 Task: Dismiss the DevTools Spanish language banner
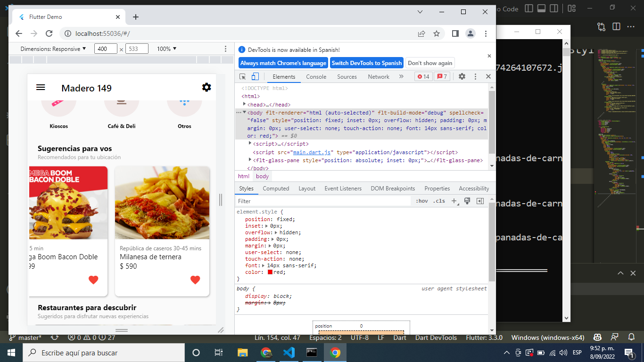pyautogui.click(x=489, y=56)
